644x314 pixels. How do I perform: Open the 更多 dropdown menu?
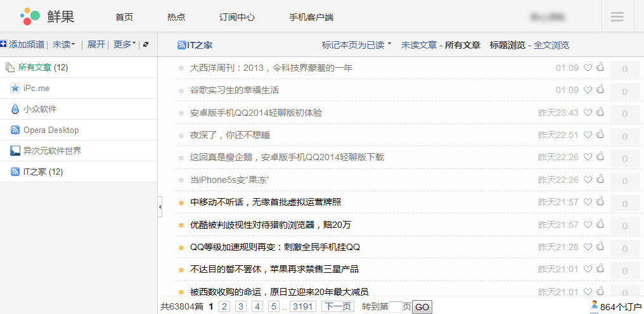pyautogui.click(x=124, y=44)
